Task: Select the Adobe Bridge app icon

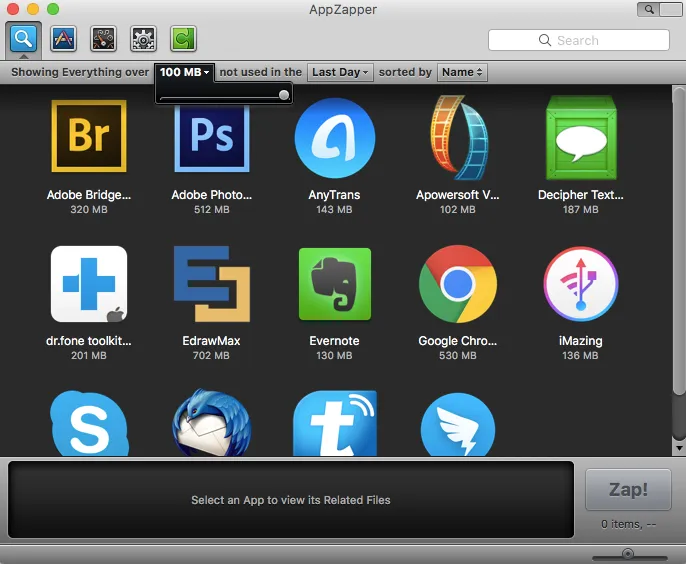Action: pos(89,136)
